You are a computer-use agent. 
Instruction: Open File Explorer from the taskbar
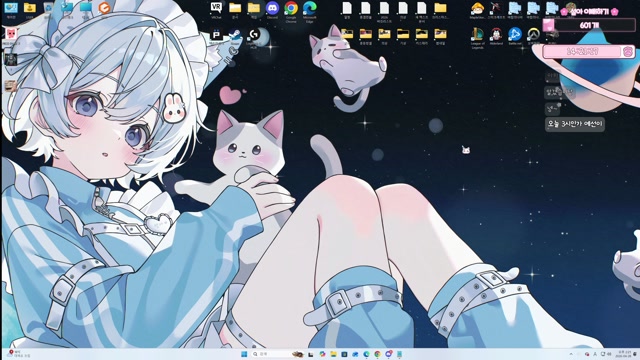[x=333, y=354]
